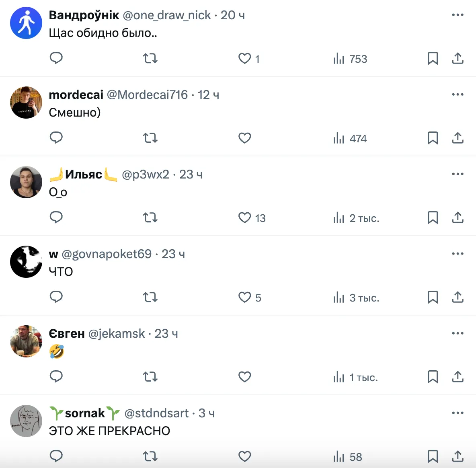
Task: Retweet w's 'ЧТО' post
Action: pos(150,297)
